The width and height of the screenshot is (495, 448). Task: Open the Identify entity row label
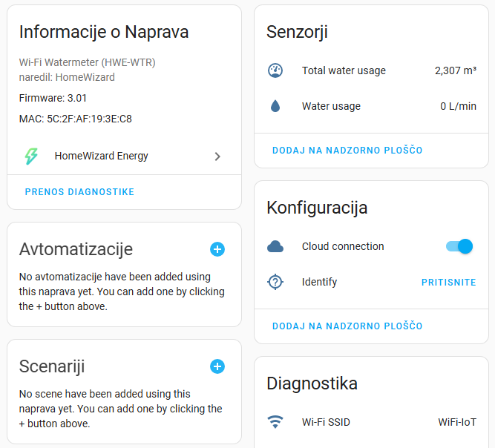319,282
